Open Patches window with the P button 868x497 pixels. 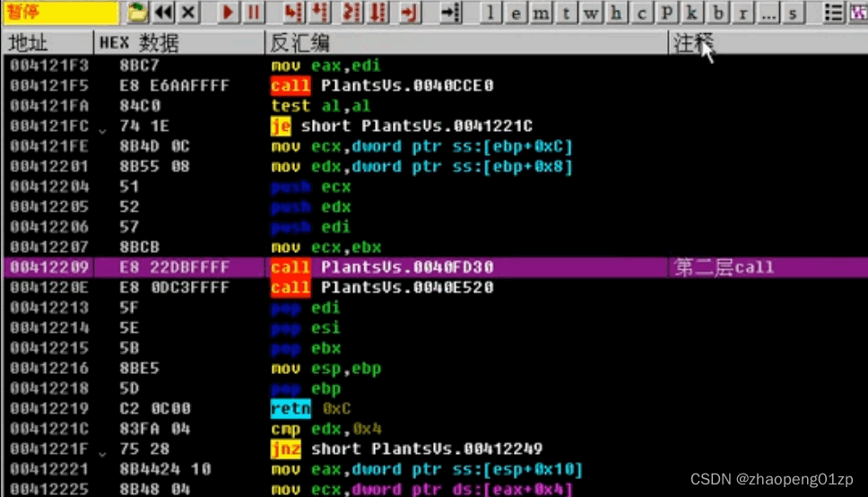(667, 13)
